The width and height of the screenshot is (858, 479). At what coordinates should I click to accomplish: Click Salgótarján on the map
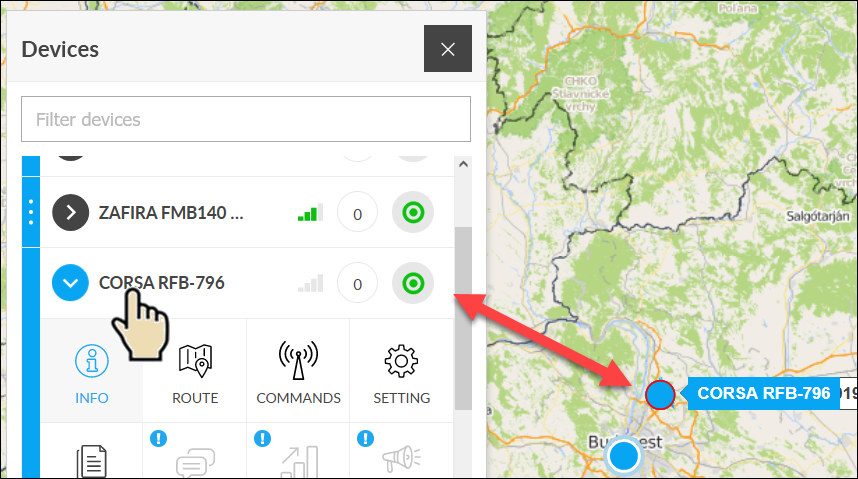click(x=818, y=216)
